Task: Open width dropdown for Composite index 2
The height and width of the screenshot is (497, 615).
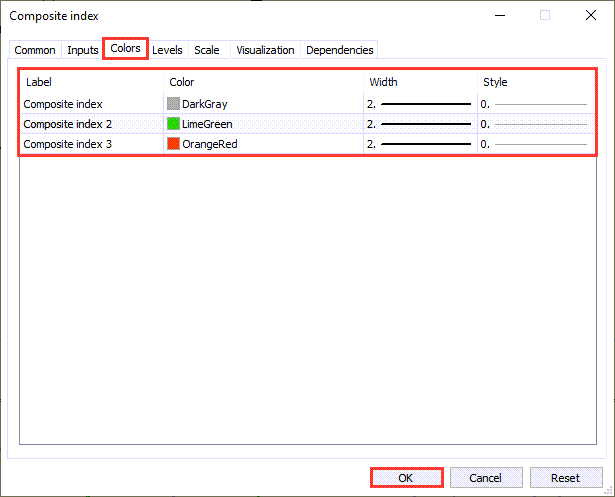Action: tap(420, 124)
